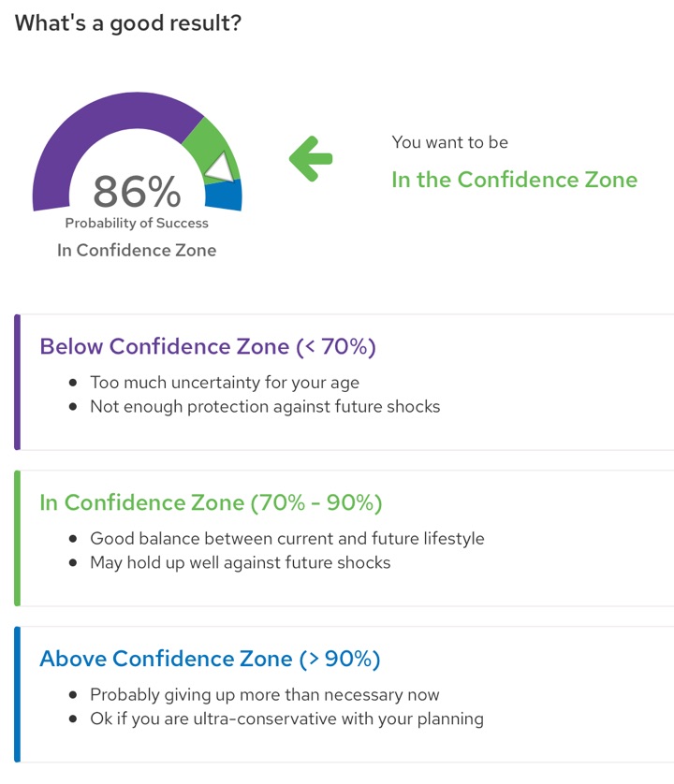
Task: Click the purple bar beside Below Confidence Zone
Action: tap(18, 382)
